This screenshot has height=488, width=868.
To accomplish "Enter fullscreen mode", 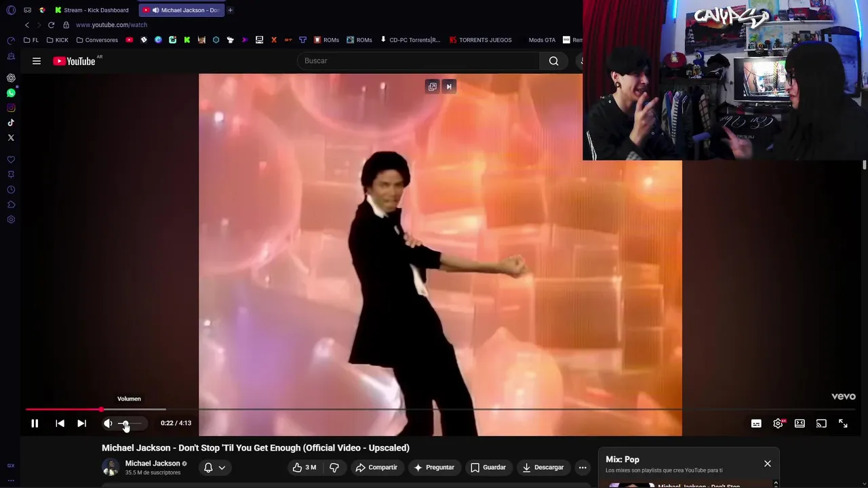I will coord(843,424).
